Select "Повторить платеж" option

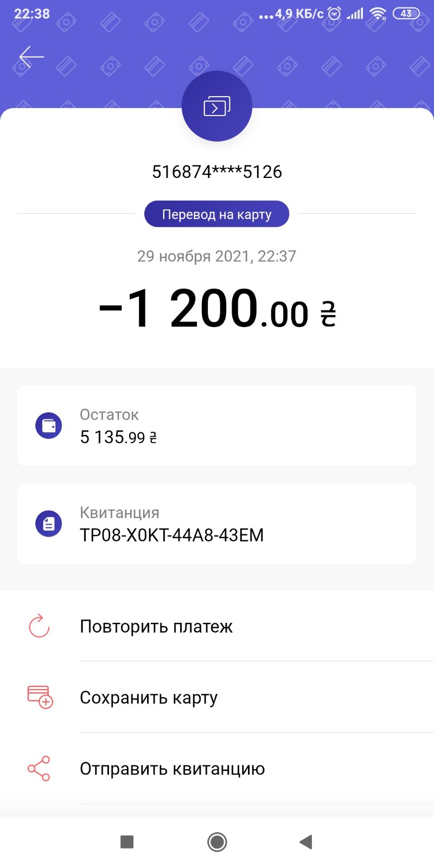coord(156,627)
